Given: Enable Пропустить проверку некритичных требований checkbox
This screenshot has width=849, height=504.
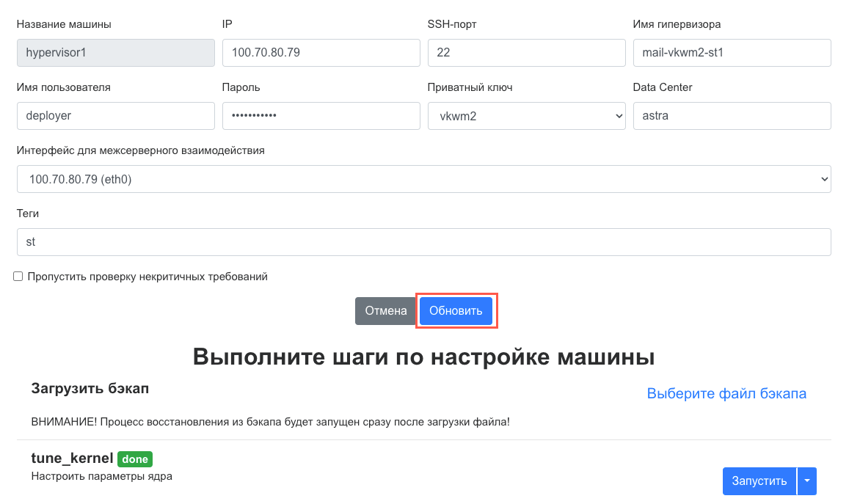Looking at the screenshot, I should [18, 277].
